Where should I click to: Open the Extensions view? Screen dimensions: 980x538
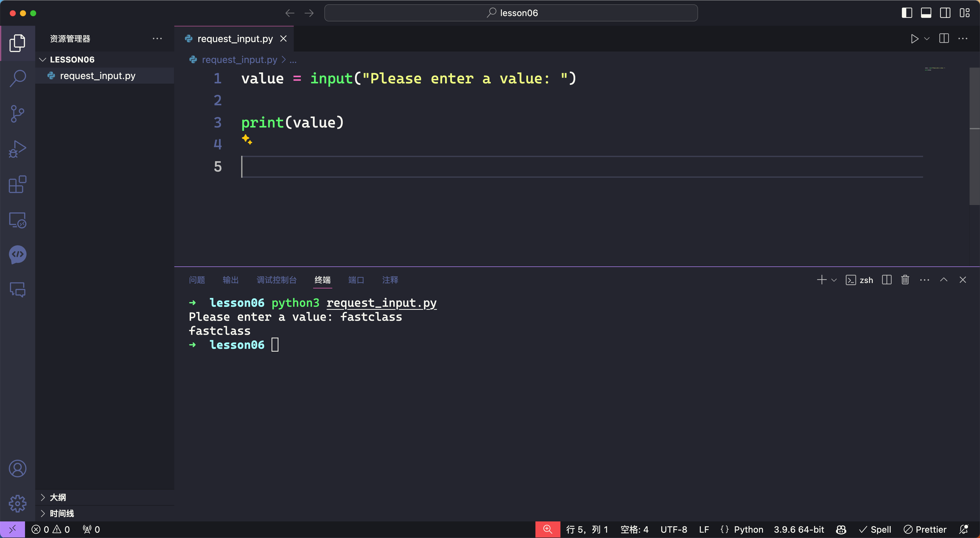[18, 184]
